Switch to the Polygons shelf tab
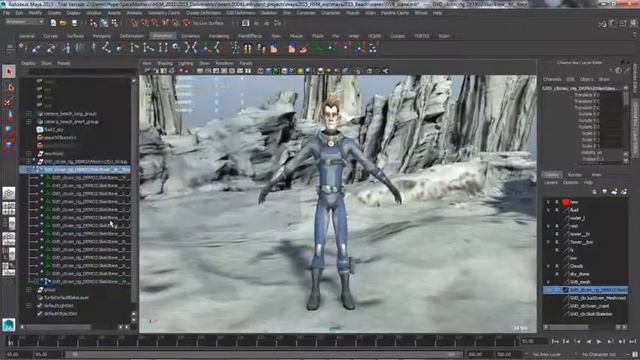Image resolution: width=640 pixels, height=360 pixels. click(102, 36)
